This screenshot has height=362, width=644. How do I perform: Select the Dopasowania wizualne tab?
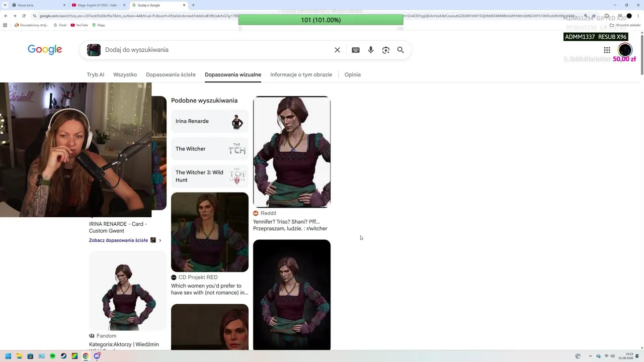(233, 74)
